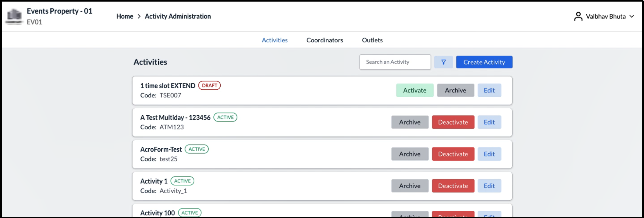This screenshot has height=218, width=644.
Task: Click the user profile icon near Valbhav Bhuta
Action: click(578, 16)
